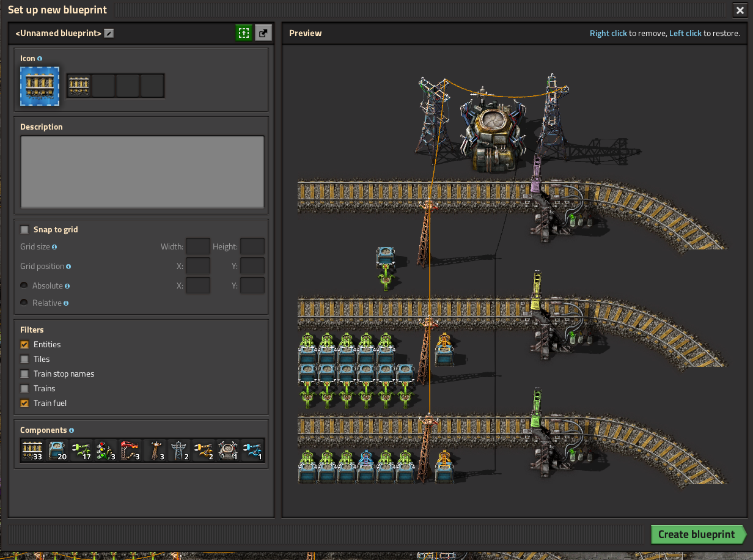Click the first icon slot with rail
753x560 pixels.
point(79,86)
